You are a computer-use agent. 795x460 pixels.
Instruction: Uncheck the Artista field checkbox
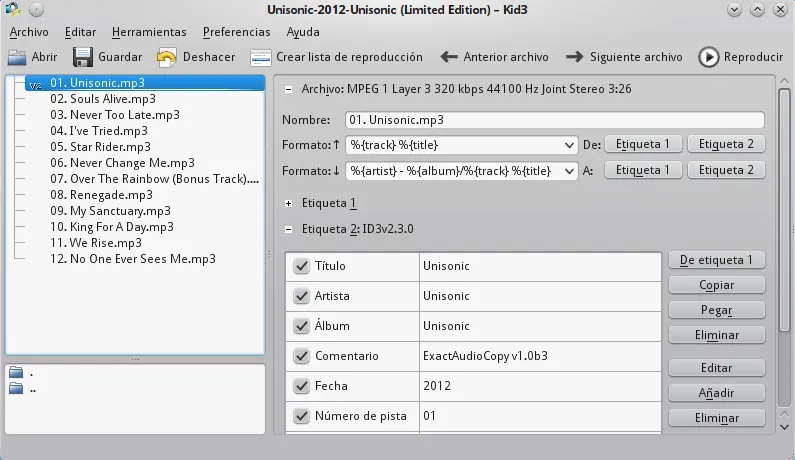click(301, 296)
